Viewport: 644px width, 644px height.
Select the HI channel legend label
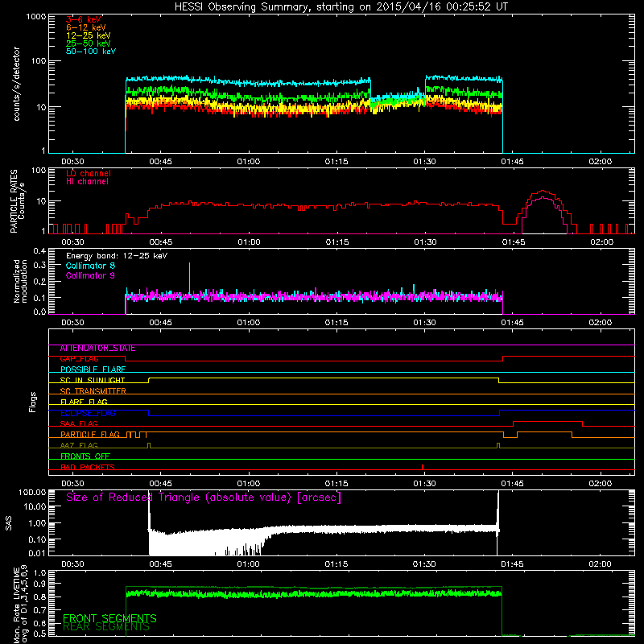pyautogui.click(x=87, y=181)
